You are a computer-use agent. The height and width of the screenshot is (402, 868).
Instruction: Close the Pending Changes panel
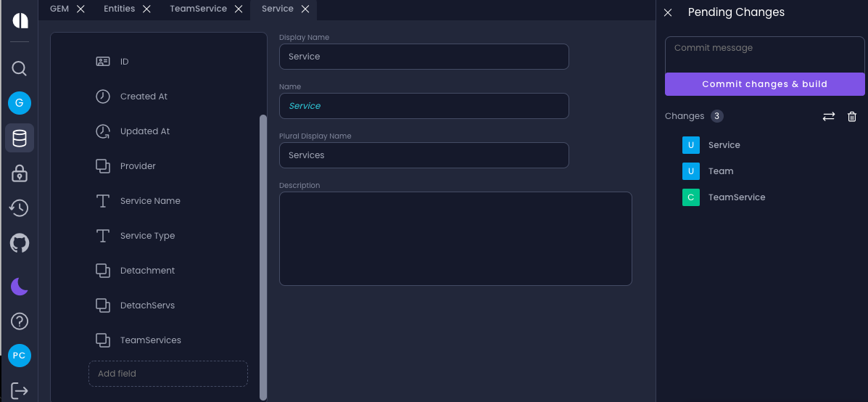tap(668, 12)
